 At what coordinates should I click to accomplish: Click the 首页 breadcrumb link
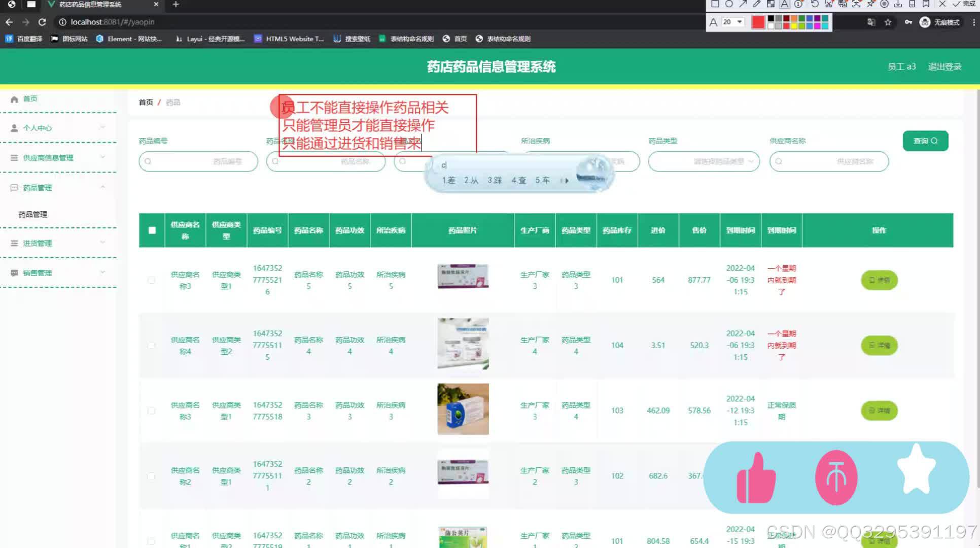(x=146, y=102)
